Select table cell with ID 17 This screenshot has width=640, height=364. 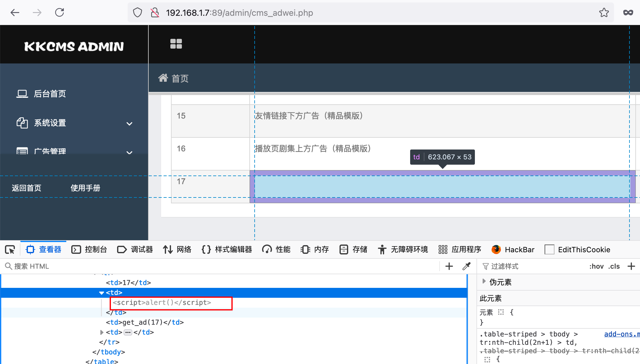211,187
